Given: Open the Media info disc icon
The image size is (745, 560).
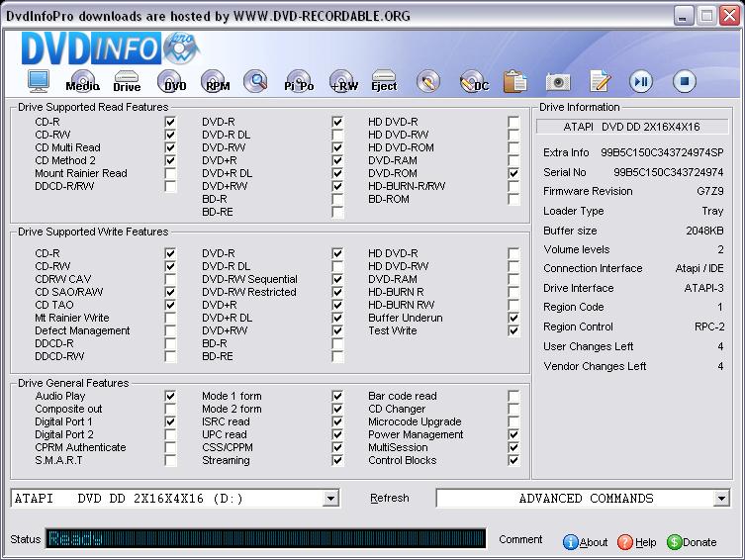Looking at the screenshot, I should coord(83,81).
